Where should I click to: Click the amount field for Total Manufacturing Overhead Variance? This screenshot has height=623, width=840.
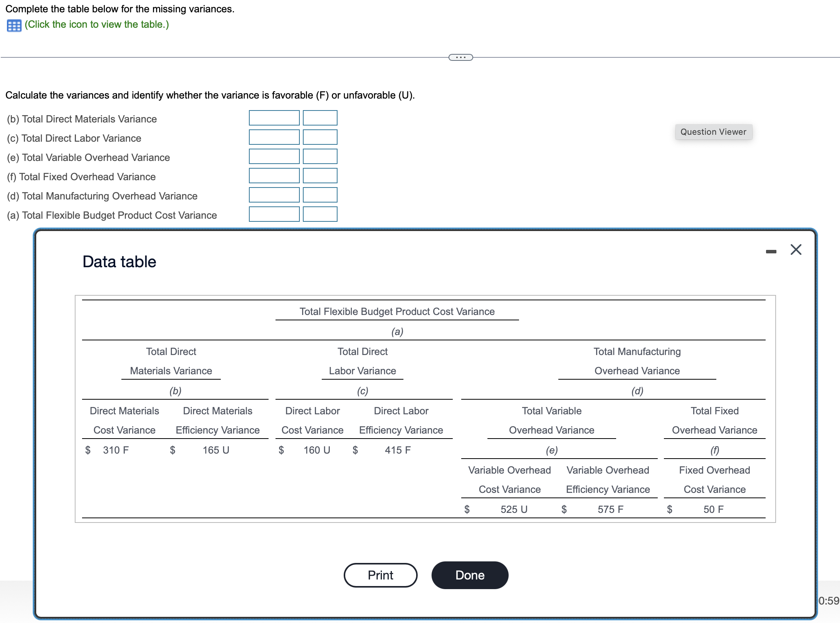[274, 195]
